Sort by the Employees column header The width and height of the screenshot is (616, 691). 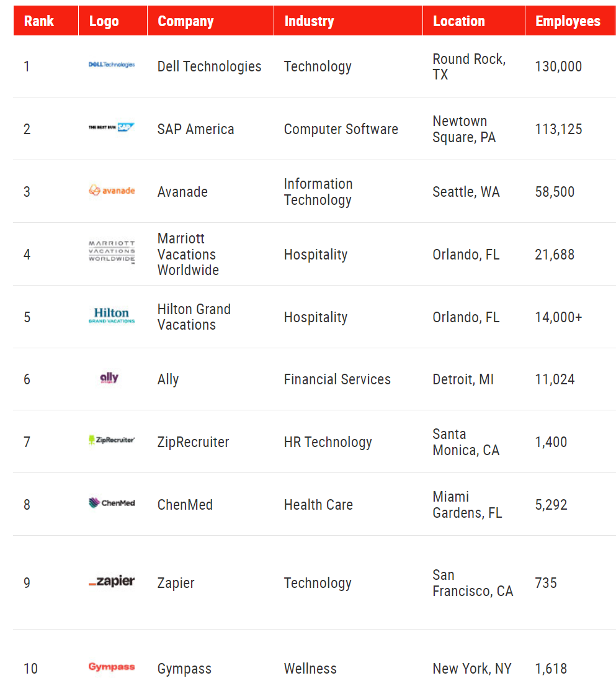coord(568,21)
